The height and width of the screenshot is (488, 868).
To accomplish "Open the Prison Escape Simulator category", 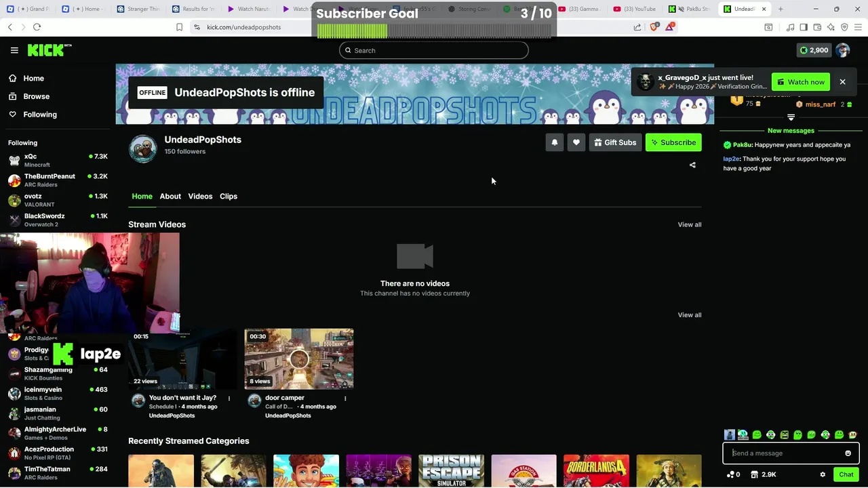I will click(451, 471).
